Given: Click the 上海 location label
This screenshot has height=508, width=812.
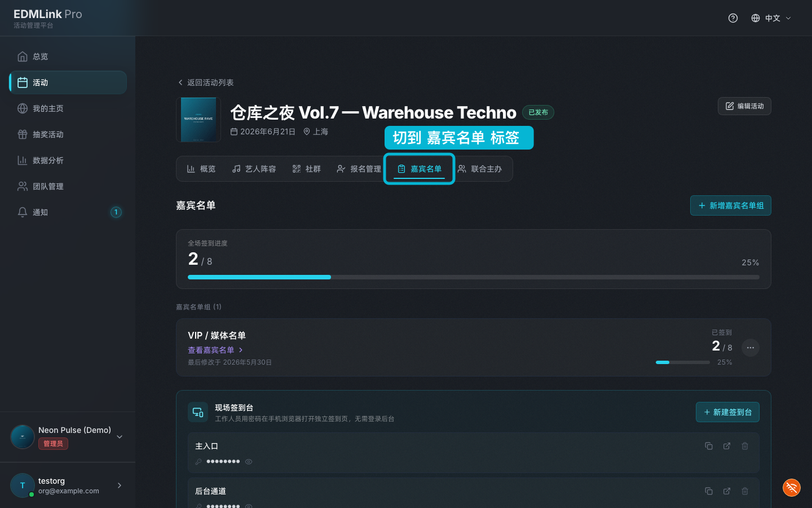Looking at the screenshot, I should (x=316, y=132).
